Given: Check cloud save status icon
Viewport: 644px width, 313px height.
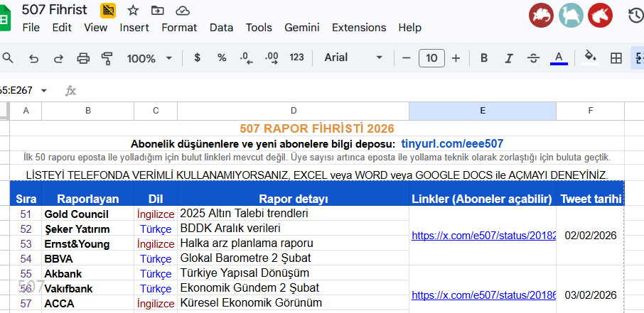Looking at the screenshot, I should pyautogui.click(x=183, y=11).
